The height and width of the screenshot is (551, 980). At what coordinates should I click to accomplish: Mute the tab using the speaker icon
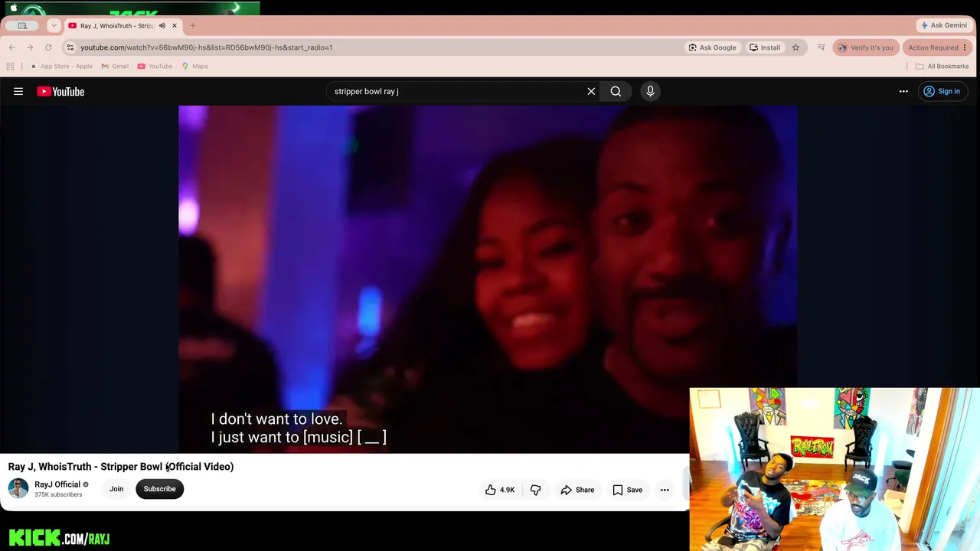(x=162, y=26)
